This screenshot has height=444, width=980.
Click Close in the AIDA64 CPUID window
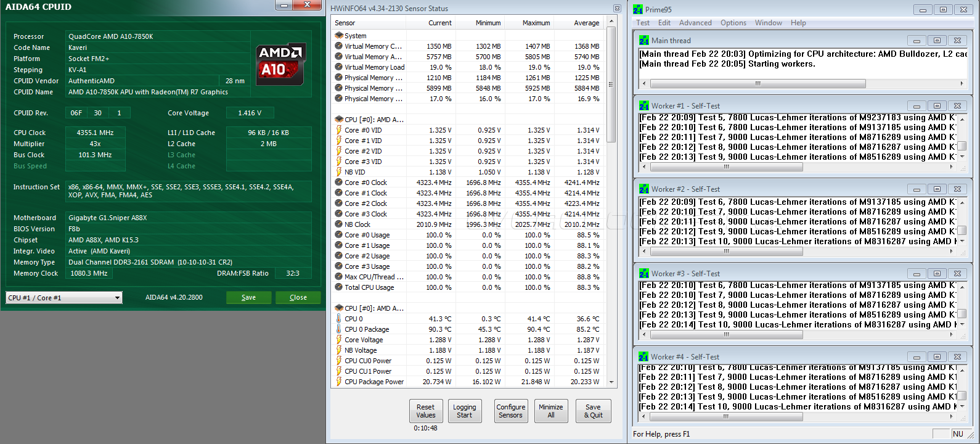tap(298, 297)
